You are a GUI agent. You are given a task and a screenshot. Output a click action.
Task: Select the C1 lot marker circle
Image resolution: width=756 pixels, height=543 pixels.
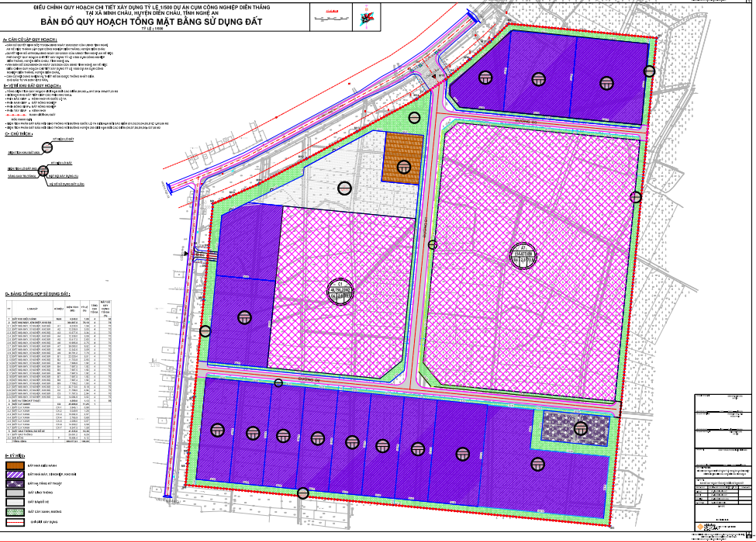pyautogui.click(x=340, y=290)
